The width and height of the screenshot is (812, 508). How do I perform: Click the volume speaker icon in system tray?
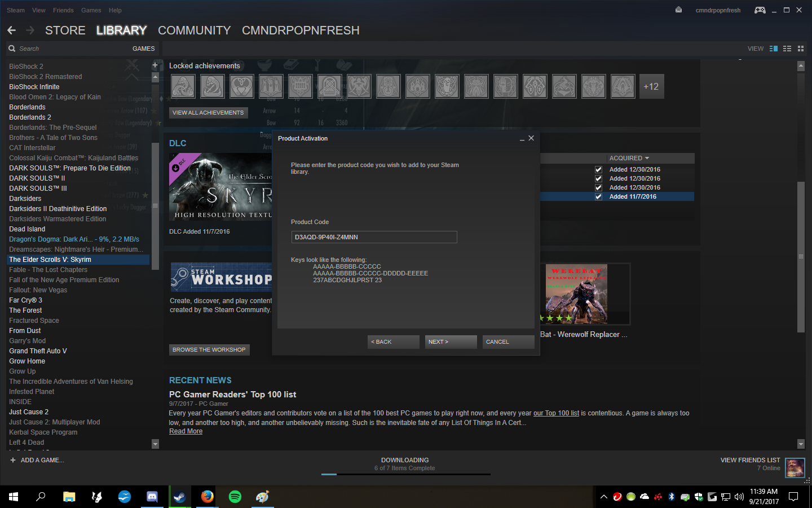739,497
